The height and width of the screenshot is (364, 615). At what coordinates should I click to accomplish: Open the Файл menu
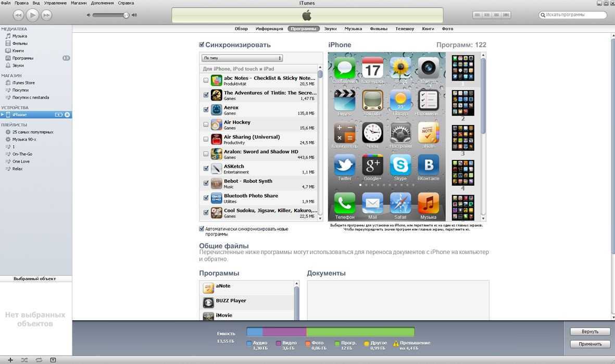tap(6, 3)
